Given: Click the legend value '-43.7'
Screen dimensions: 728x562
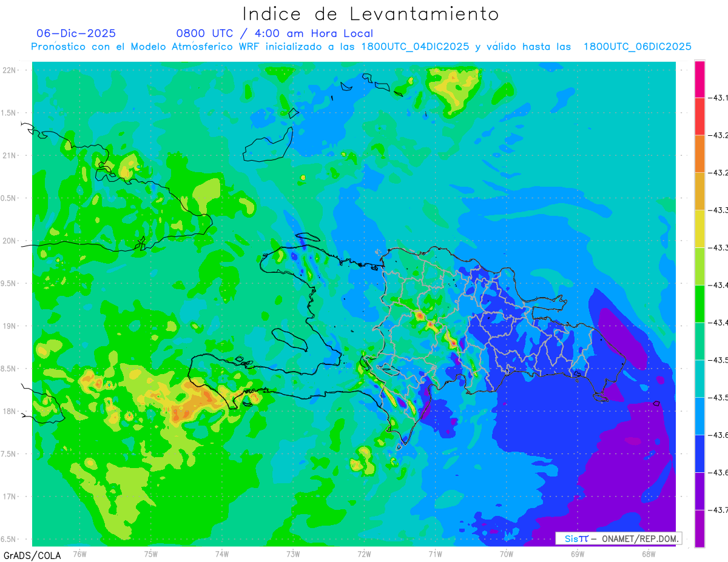Looking at the screenshot, I should pyautogui.click(x=719, y=510).
